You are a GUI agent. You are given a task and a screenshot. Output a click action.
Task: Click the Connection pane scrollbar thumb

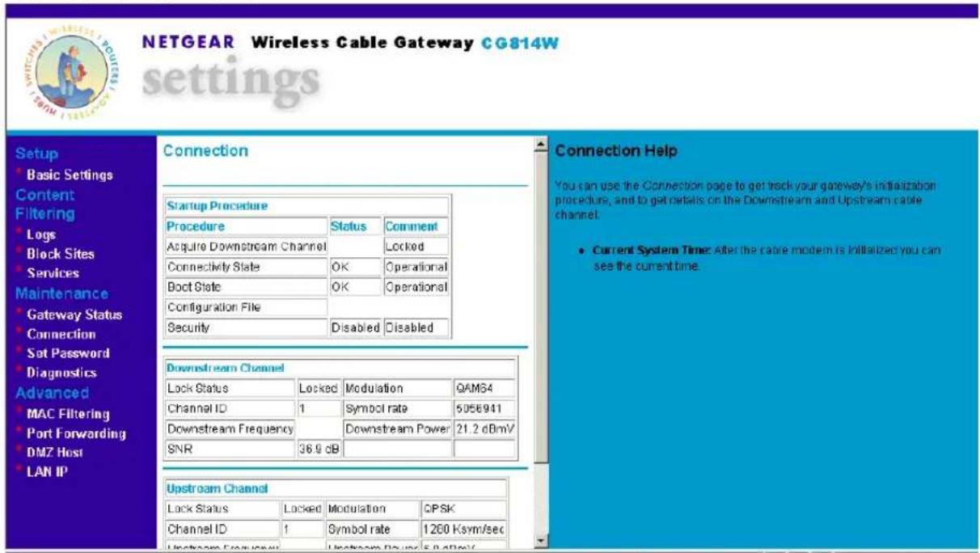pyautogui.click(x=542, y=307)
